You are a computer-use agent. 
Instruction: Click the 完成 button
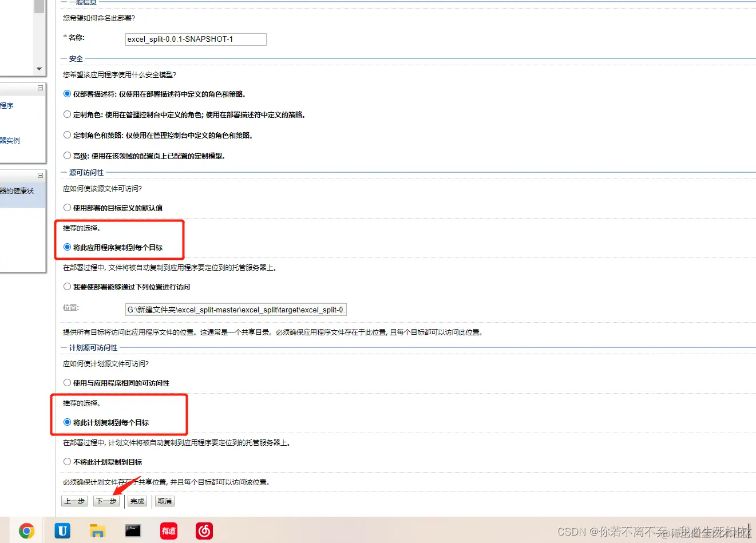tap(137, 501)
